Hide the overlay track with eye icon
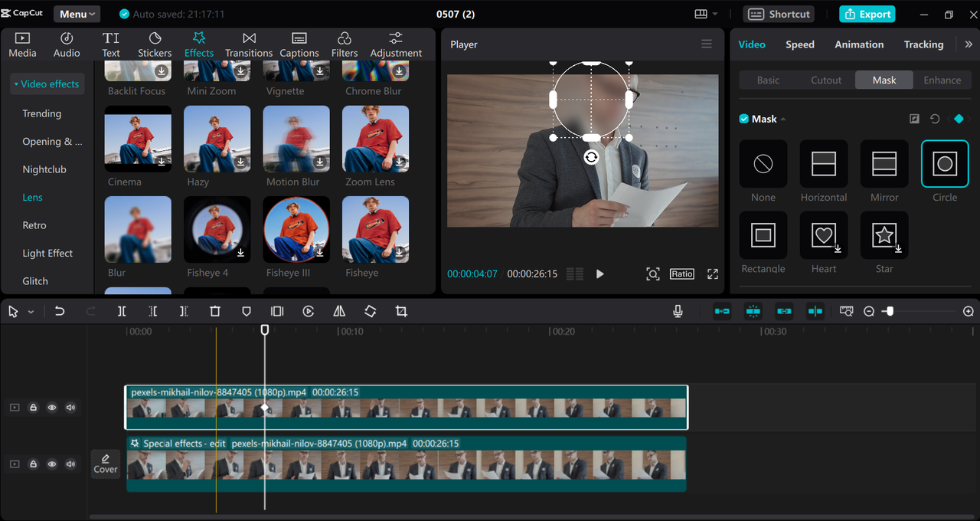This screenshot has height=521, width=980. [x=52, y=408]
